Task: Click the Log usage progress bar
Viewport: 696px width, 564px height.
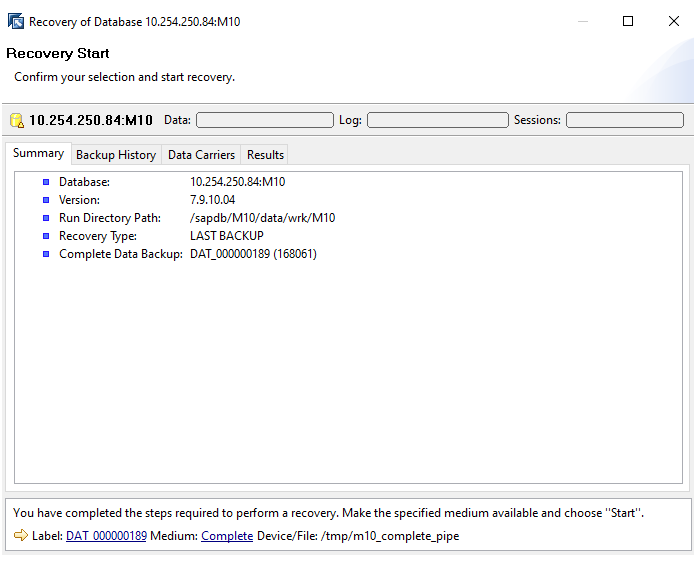Action: pos(437,120)
